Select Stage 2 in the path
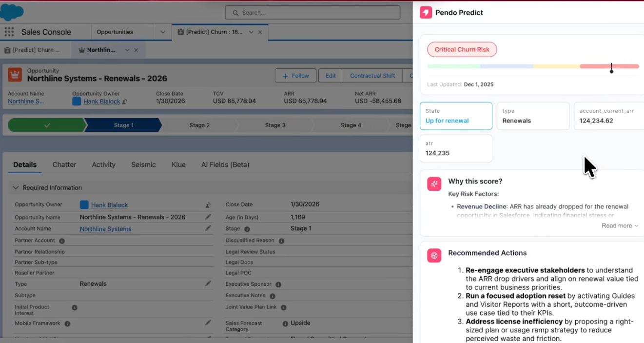Image resolution: width=644 pixels, height=343 pixels. tap(199, 125)
